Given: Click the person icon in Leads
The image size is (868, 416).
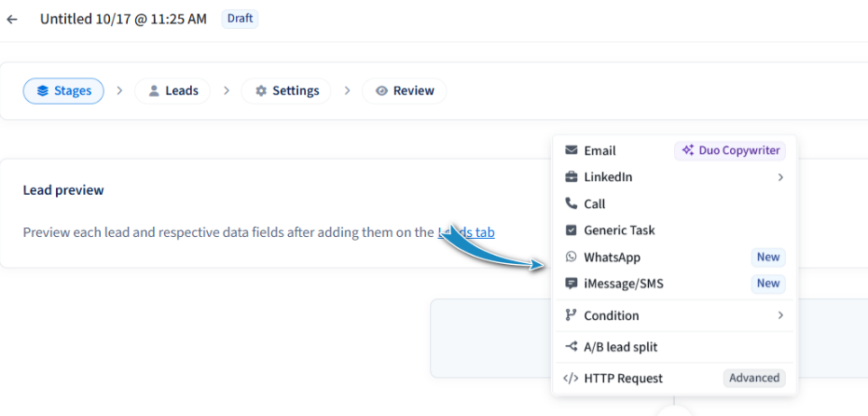Looking at the screenshot, I should click(x=154, y=90).
